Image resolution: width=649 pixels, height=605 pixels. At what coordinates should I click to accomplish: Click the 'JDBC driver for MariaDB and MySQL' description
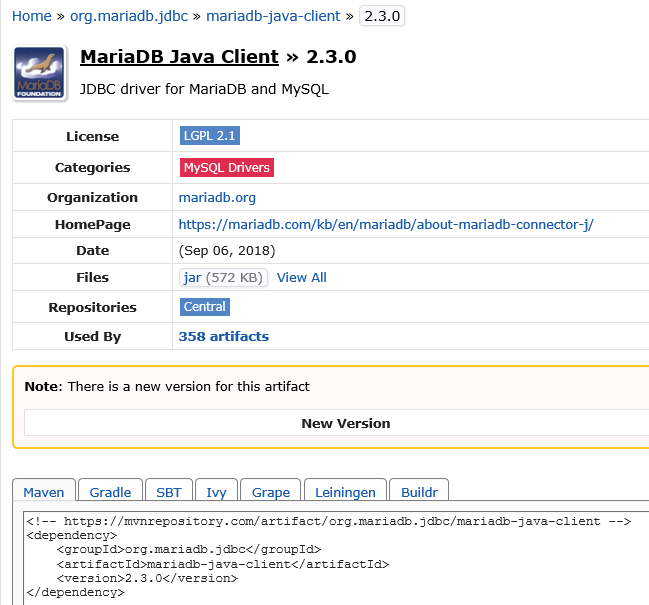(204, 89)
